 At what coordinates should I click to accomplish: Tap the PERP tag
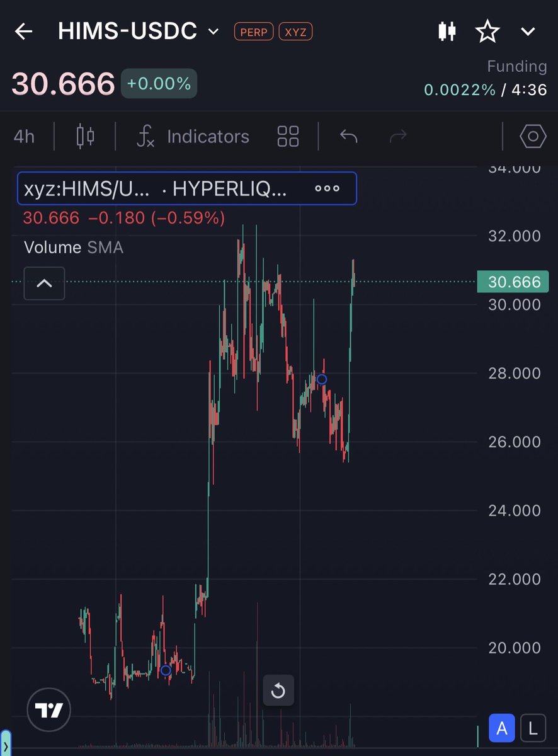click(x=254, y=31)
